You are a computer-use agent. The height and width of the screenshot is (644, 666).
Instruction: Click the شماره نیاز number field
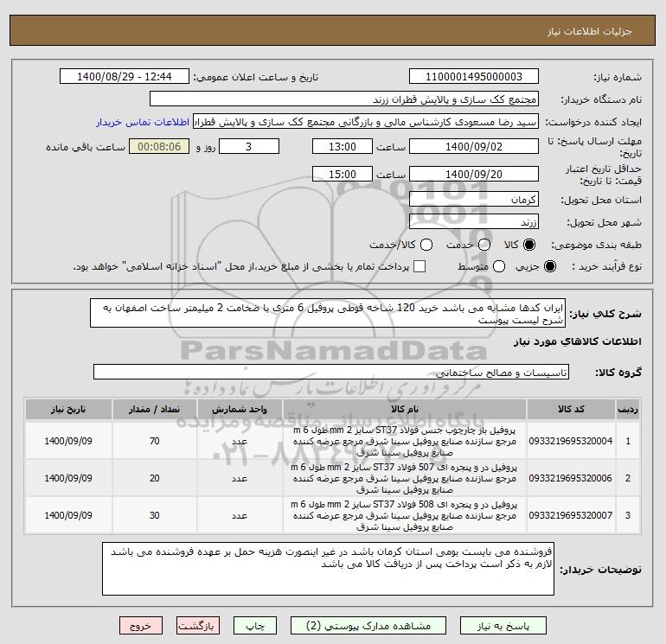tap(474, 76)
